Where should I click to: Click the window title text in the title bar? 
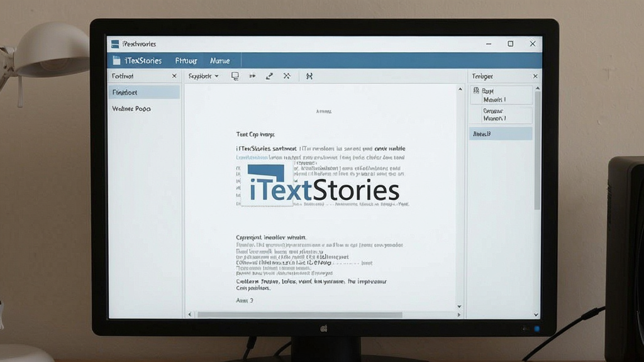(139, 44)
